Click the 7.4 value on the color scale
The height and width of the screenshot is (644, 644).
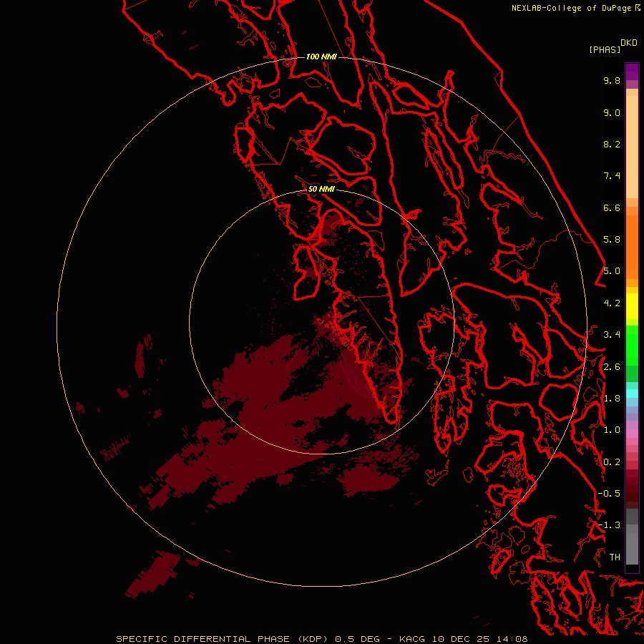pos(612,176)
